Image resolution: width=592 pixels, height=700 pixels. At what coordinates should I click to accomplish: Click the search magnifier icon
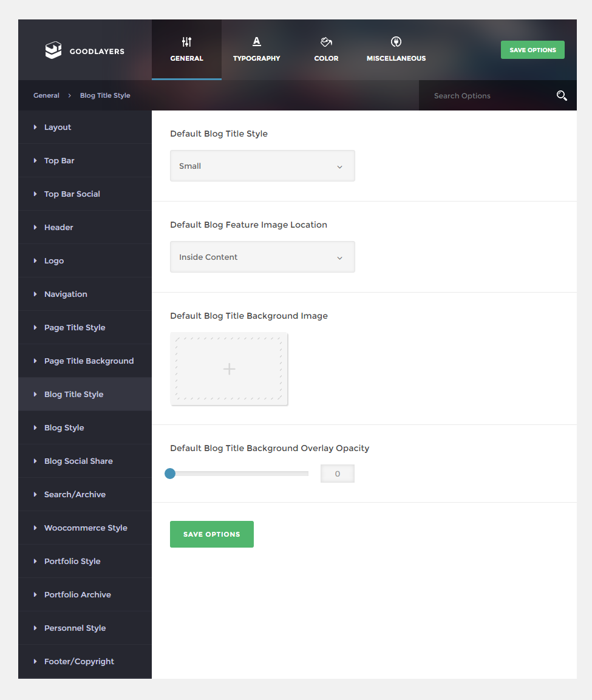562,95
